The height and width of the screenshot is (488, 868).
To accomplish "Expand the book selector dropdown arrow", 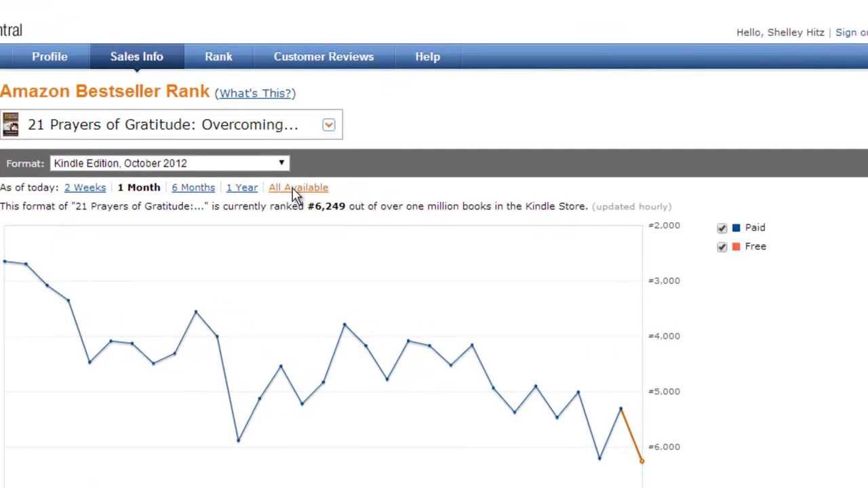I will point(329,125).
